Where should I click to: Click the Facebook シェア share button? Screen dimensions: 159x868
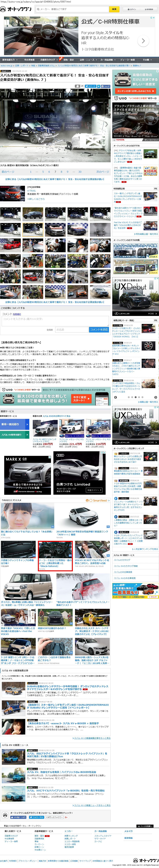pos(105,86)
